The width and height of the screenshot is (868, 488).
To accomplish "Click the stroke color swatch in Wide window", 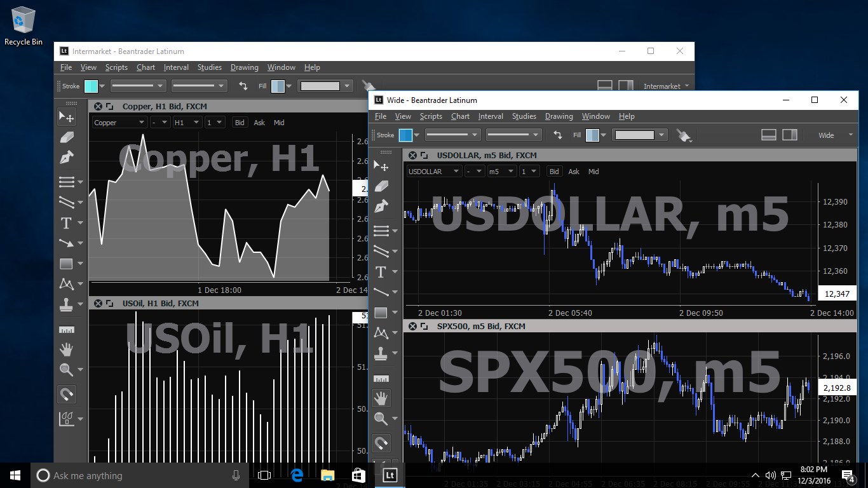I will pos(405,135).
